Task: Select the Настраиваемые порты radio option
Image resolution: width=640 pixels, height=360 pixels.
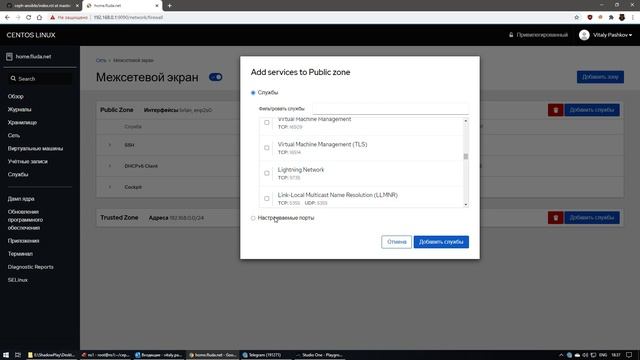Action: [x=253, y=218]
